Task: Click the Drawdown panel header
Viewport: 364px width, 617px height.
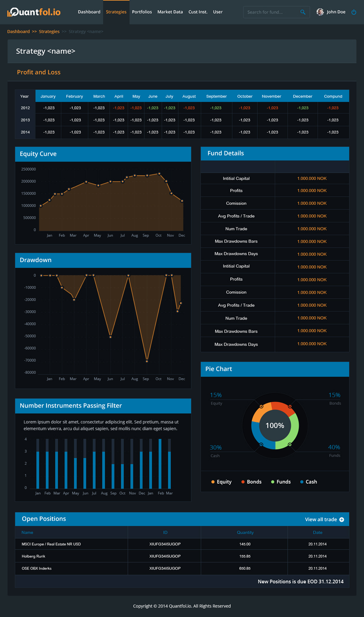Action: coord(103,260)
